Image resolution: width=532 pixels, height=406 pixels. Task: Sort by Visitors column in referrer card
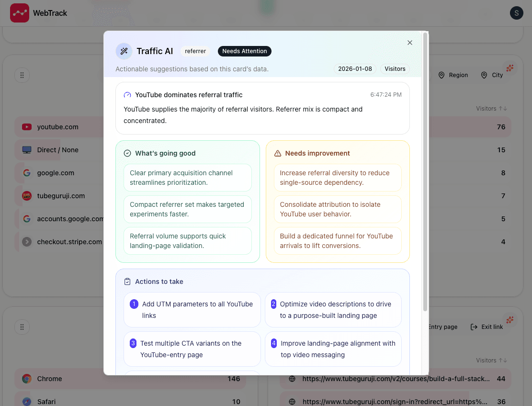(491, 109)
